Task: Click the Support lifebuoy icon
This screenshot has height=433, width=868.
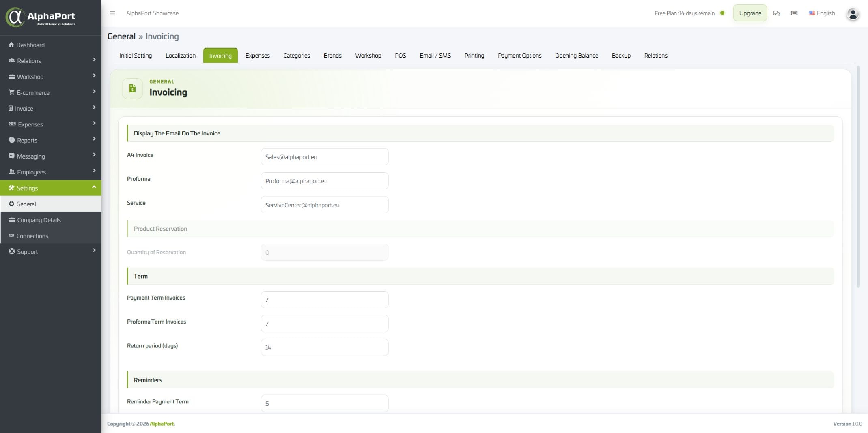Action: [12, 251]
